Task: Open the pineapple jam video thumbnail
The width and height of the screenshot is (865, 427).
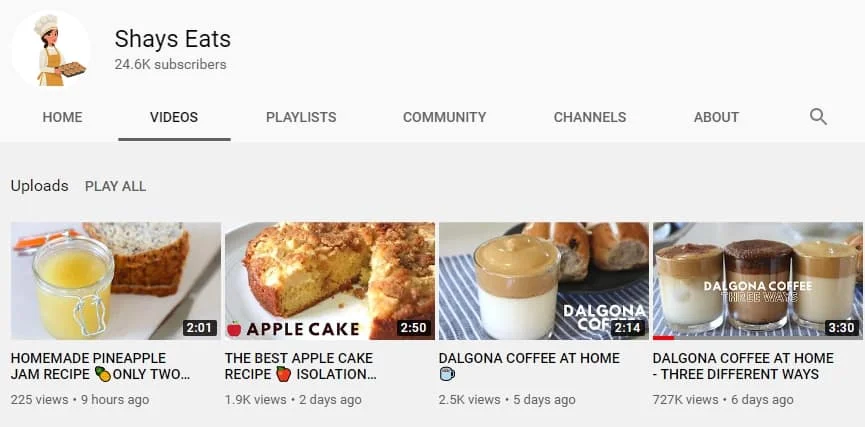Action: pyautogui.click(x=116, y=281)
